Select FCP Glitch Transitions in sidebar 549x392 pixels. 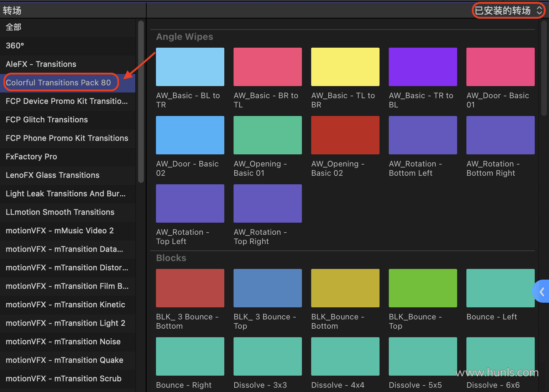click(47, 120)
